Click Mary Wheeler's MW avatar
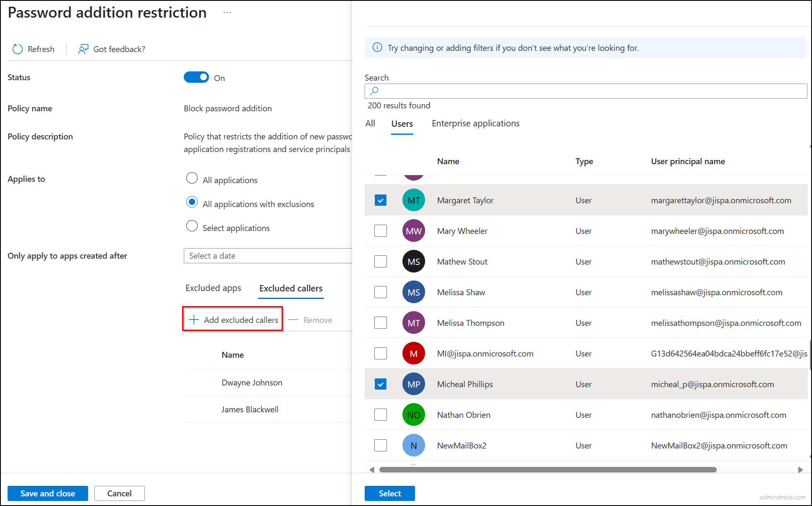The width and height of the screenshot is (812, 506). (x=413, y=231)
